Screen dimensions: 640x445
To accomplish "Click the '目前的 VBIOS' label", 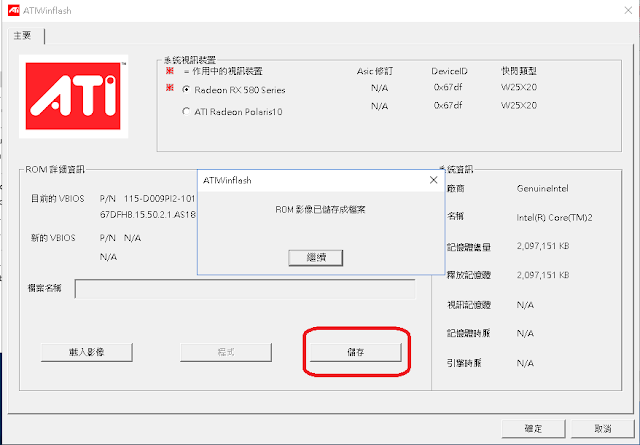I will 58,199.
